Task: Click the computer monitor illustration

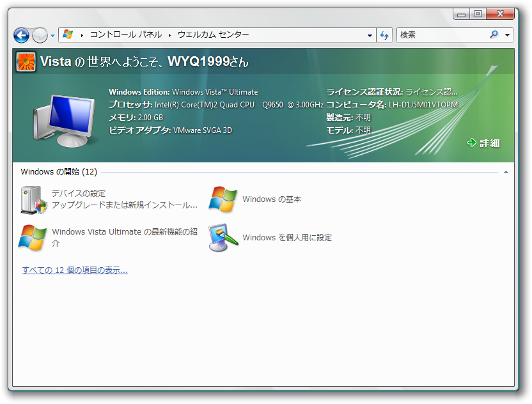Action: pyautogui.click(x=64, y=121)
